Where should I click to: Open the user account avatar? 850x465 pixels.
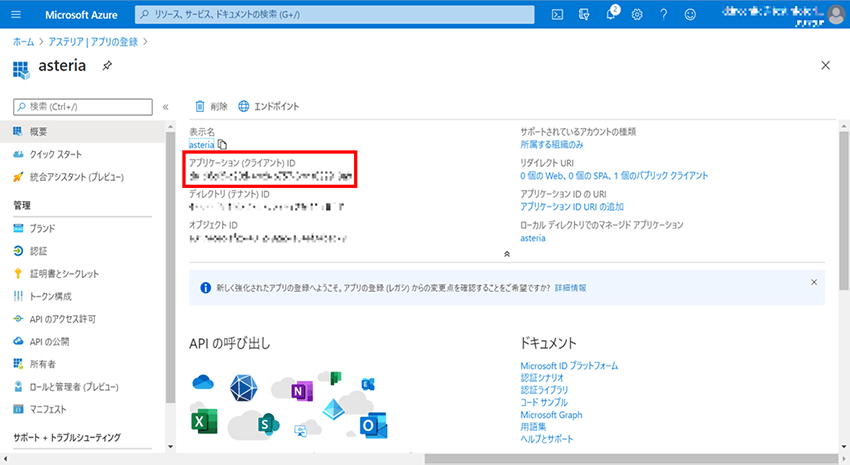(x=836, y=14)
